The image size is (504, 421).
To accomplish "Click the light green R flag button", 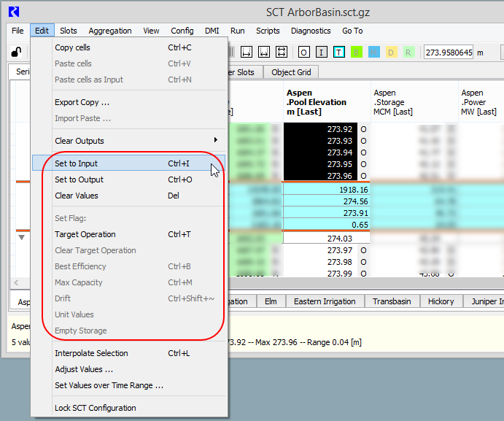I will (408, 53).
